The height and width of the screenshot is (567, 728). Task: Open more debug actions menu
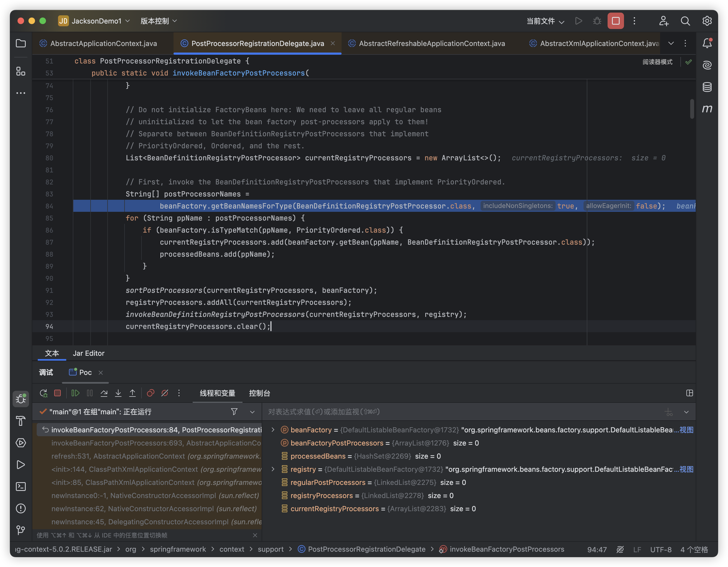179,393
